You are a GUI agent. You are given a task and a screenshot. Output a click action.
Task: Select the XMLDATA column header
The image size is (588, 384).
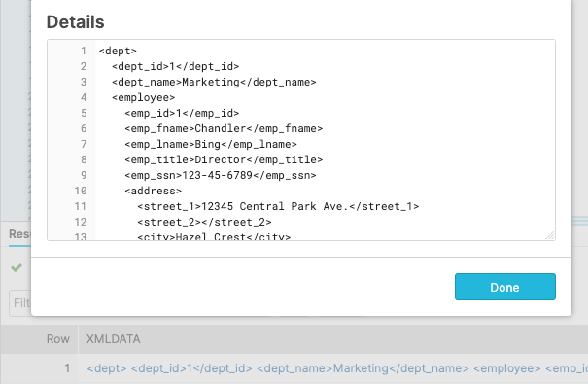[x=114, y=339]
